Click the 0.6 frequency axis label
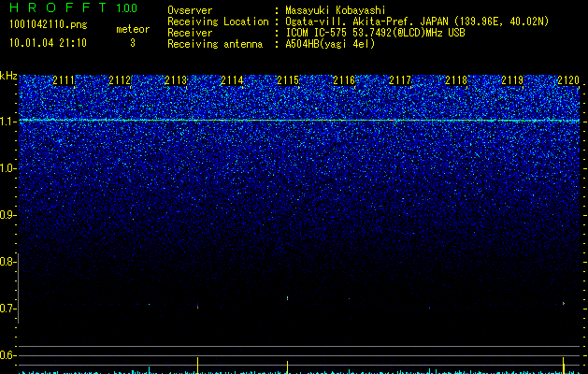588x374 pixels. [7, 355]
